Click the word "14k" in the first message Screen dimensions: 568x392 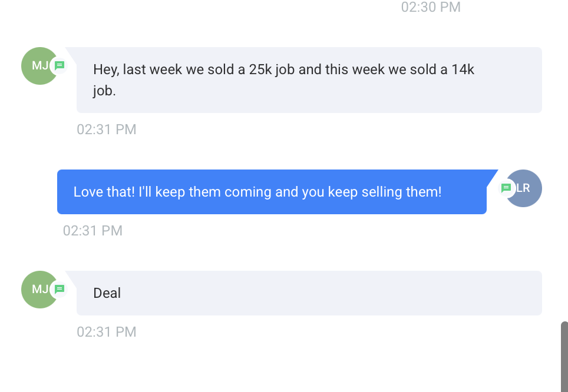[463, 69]
